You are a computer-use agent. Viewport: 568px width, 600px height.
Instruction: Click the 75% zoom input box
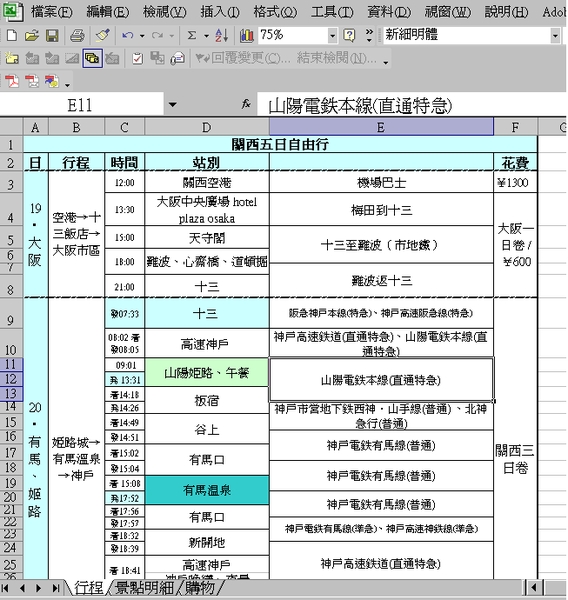click(293, 35)
